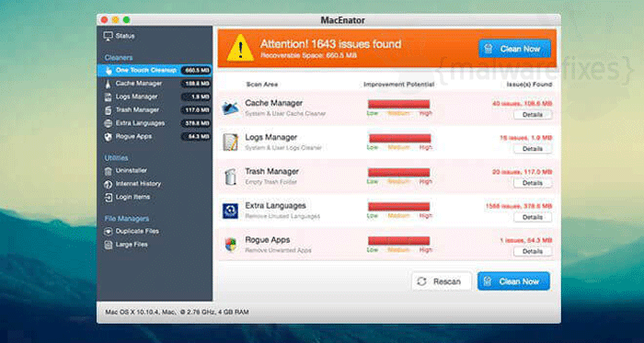Viewport: 644px width, 343px height.
Task: Click the 'Improvement Potential' column header
Action: tap(398, 85)
